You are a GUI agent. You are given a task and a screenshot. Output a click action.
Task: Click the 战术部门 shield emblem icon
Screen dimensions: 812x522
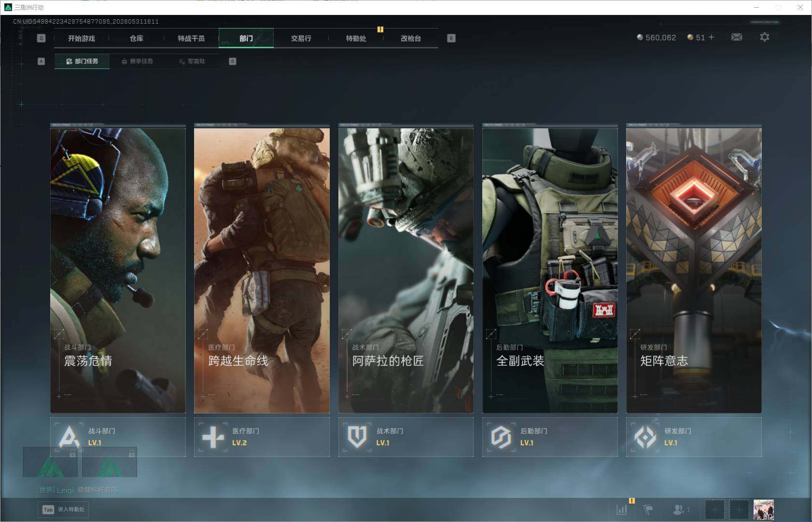point(357,437)
